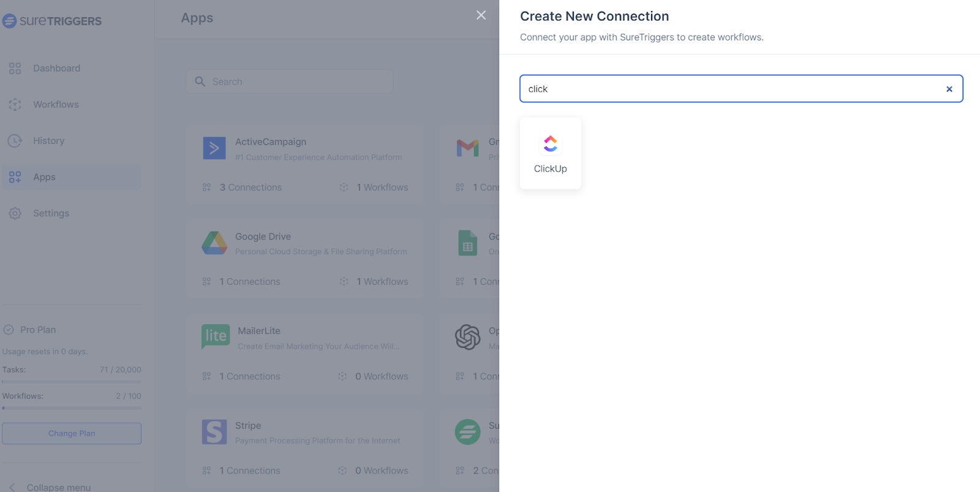Click the Workflows sidebar icon
Screen dimensions: 980x492
15,104
